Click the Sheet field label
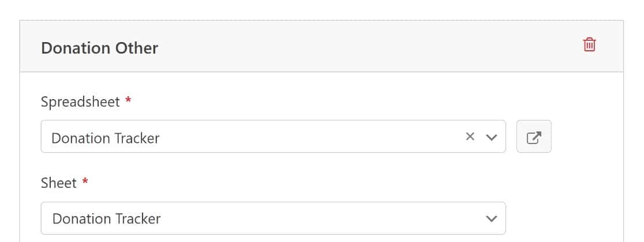Image resolution: width=644 pixels, height=242 pixels. pos(59,183)
